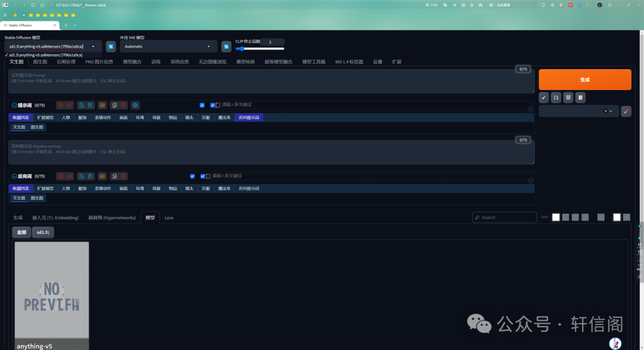Screen dimensions: 644x350
Task: Click the paintbrush icon next to styles dropdown
Action: coord(626,111)
